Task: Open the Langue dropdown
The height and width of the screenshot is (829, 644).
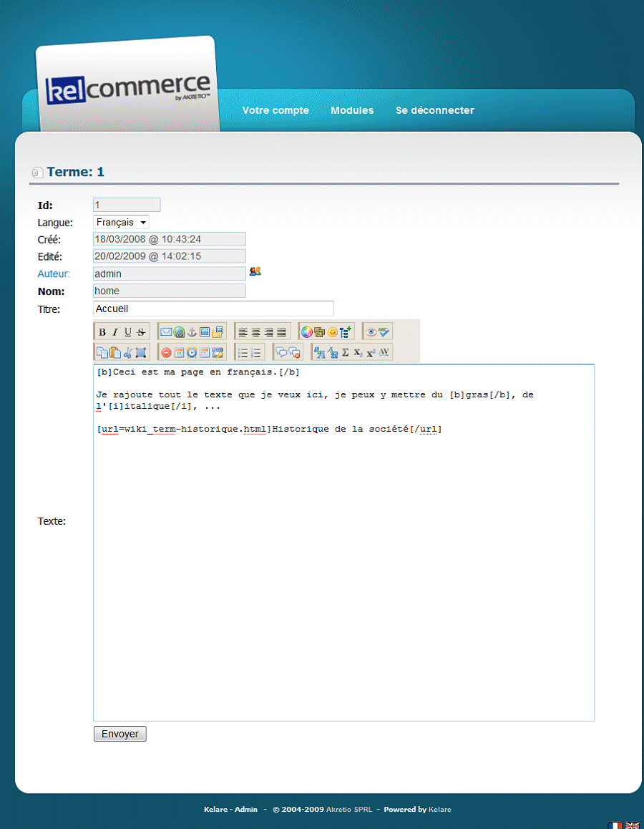Action: [x=121, y=223]
